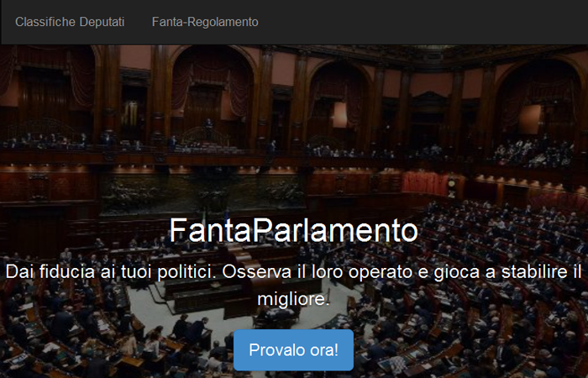
Task: Open the Classifiche Deputati page
Action: [70, 22]
